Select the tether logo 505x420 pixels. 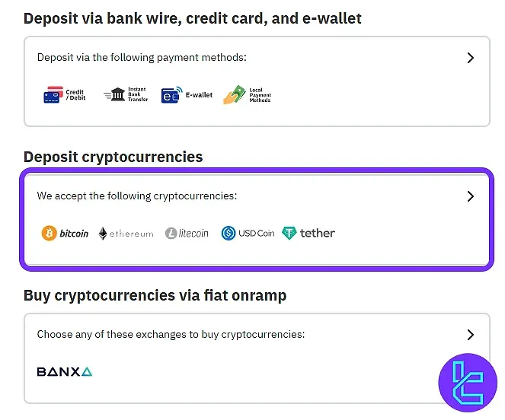(x=308, y=233)
